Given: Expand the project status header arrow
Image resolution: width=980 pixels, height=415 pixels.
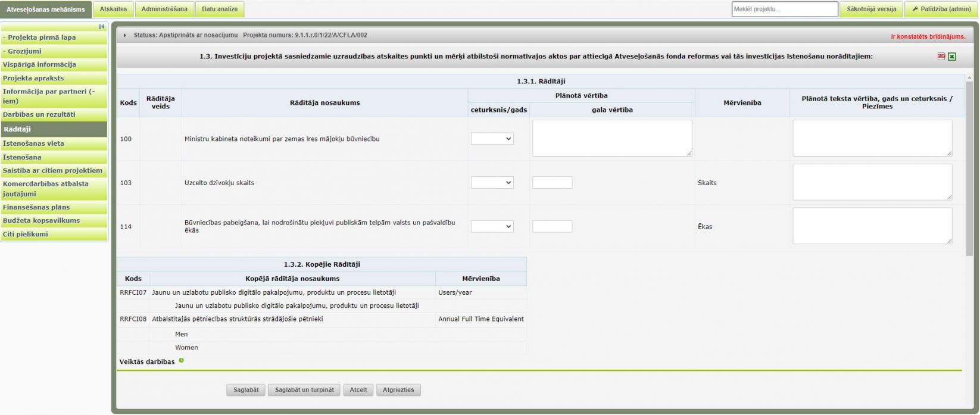Looking at the screenshot, I should point(125,36).
